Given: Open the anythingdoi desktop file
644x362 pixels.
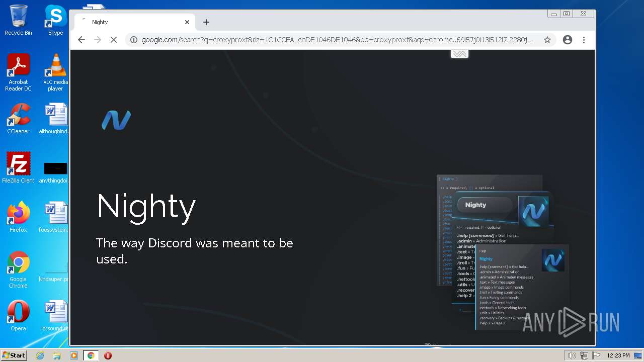Looking at the screenshot, I should (54, 172).
